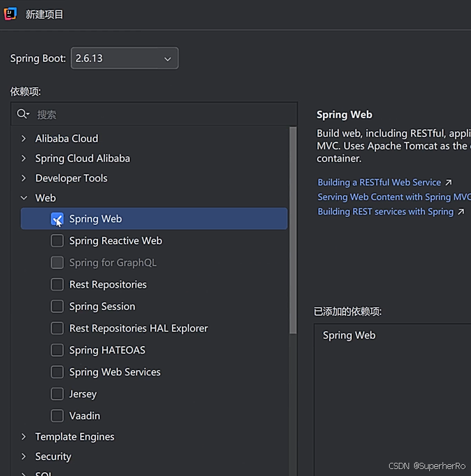Click the dependency list vertical scrollbar
This screenshot has width=471, height=476.
(293, 231)
